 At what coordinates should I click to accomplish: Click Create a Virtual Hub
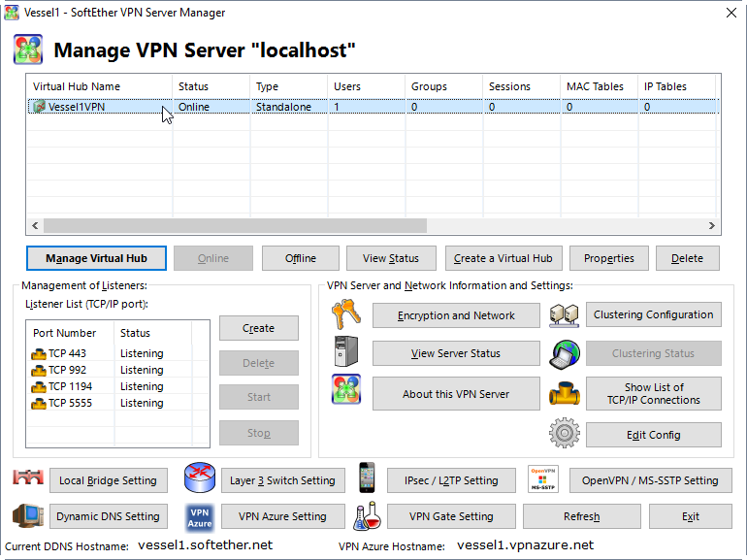point(503,258)
